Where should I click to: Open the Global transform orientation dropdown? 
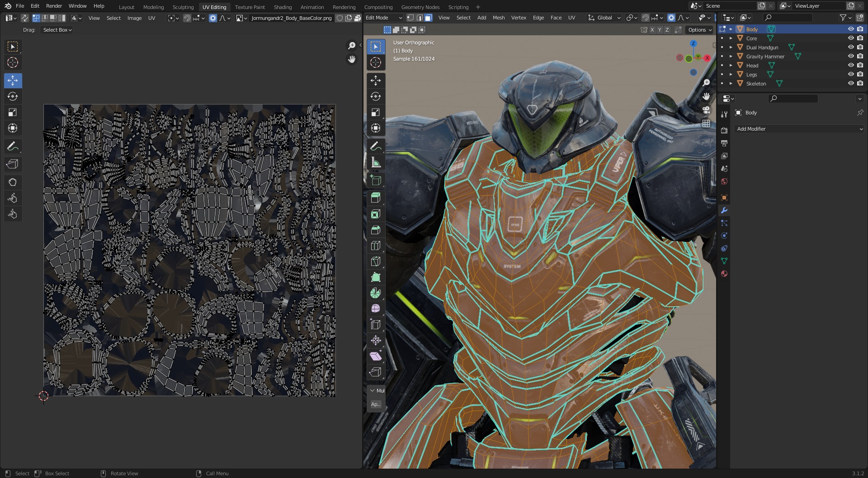604,18
